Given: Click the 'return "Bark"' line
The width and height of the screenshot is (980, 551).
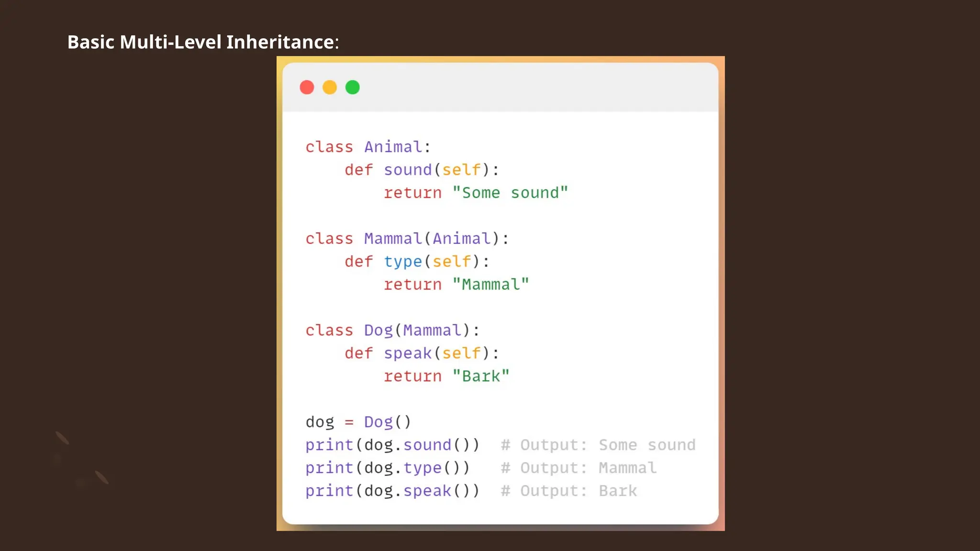Looking at the screenshot, I should [x=446, y=376].
